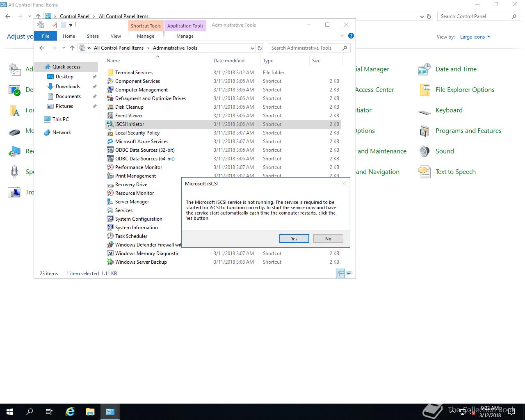The width and height of the screenshot is (525, 420).
Task: Select the System Configuration icon
Action: pyautogui.click(x=110, y=219)
